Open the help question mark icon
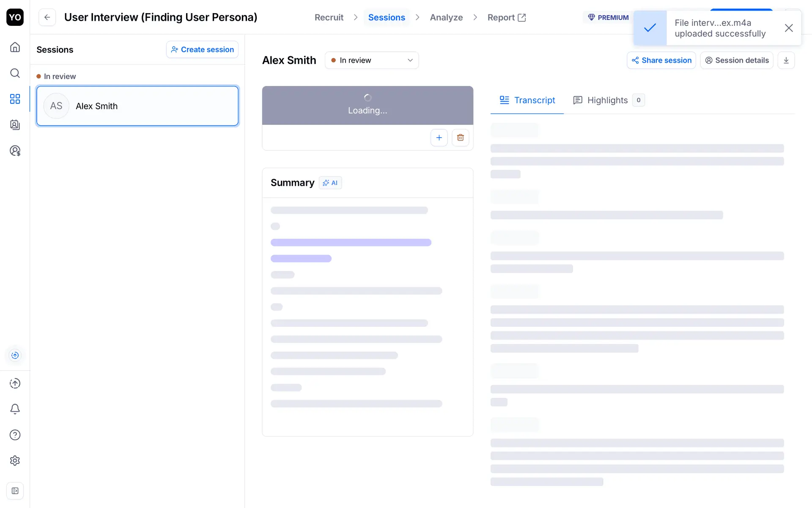Image resolution: width=812 pixels, height=508 pixels. pos(15,435)
